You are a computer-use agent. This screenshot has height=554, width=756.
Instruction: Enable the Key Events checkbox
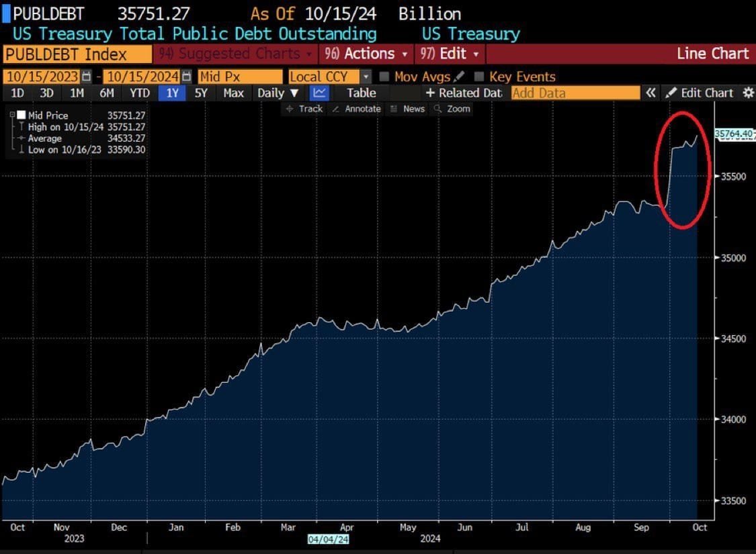pos(479,77)
